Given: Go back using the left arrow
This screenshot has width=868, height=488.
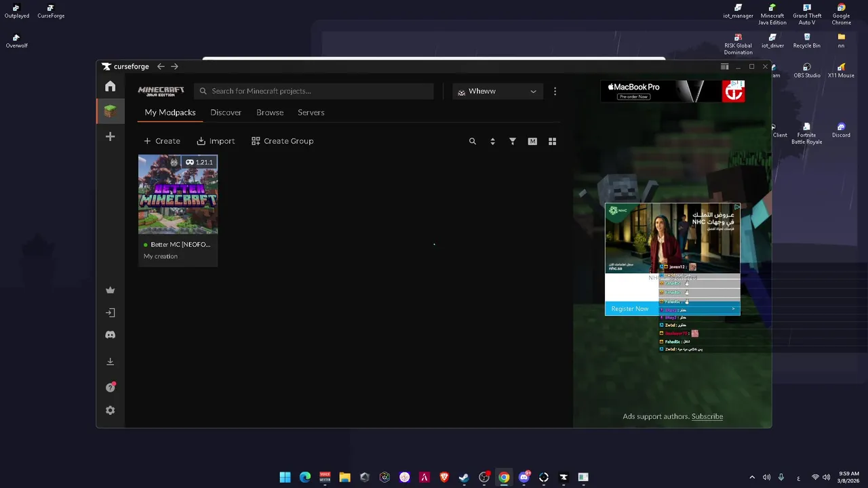Looking at the screenshot, I should tap(161, 66).
